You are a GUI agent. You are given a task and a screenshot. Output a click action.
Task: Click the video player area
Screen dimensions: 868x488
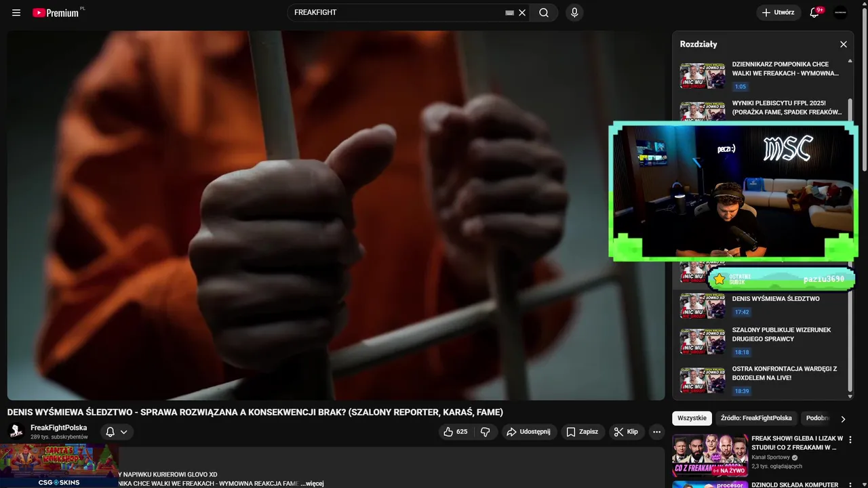tap(336, 216)
